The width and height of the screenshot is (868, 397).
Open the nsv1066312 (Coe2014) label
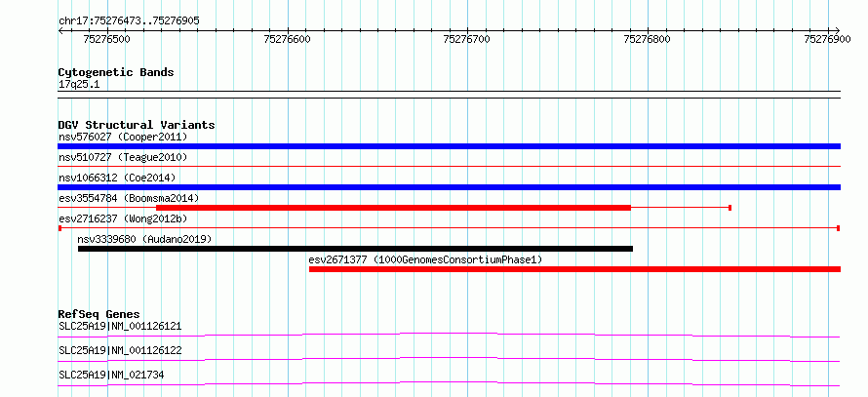(x=117, y=178)
